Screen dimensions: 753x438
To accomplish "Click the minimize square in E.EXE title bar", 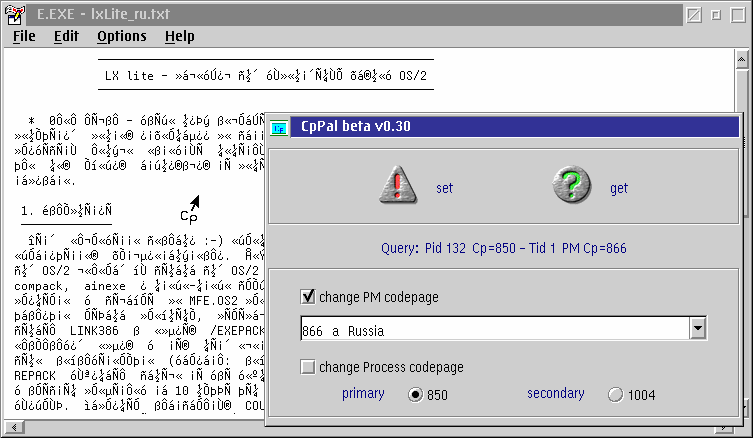I will 716,15.
